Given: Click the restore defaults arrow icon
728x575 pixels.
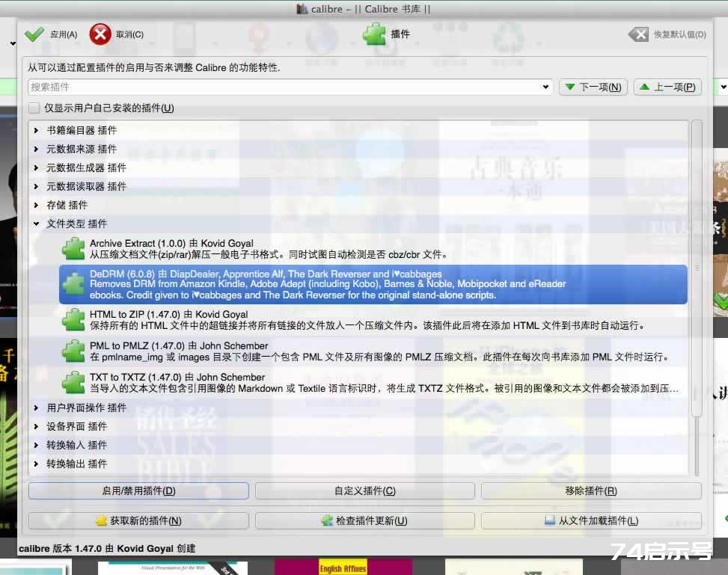Looking at the screenshot, I should pos(638,34).
